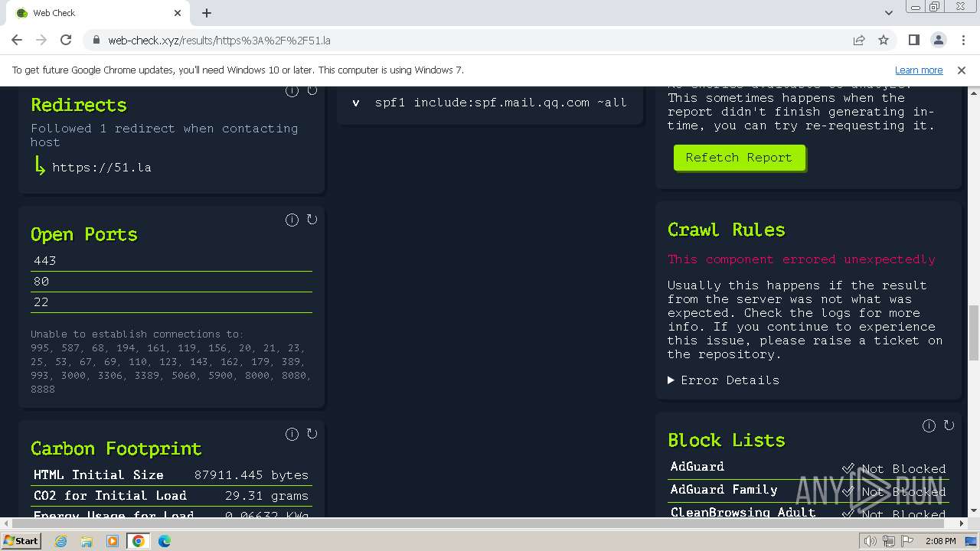Image resolution: width=980 pixels, height=551 pixels.
Task: Go back in browser history
Action: point(17,40)
